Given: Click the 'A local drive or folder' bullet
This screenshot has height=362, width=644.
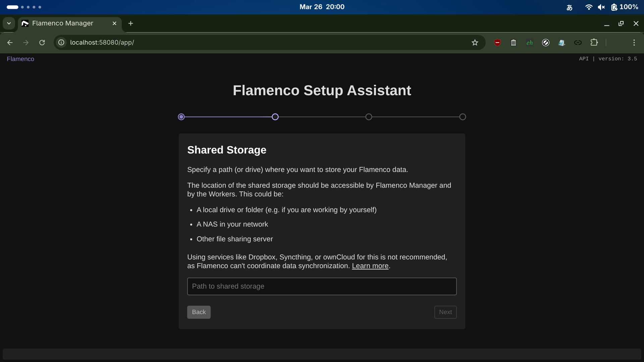Looking at the screenshot, I should point(286,210).
